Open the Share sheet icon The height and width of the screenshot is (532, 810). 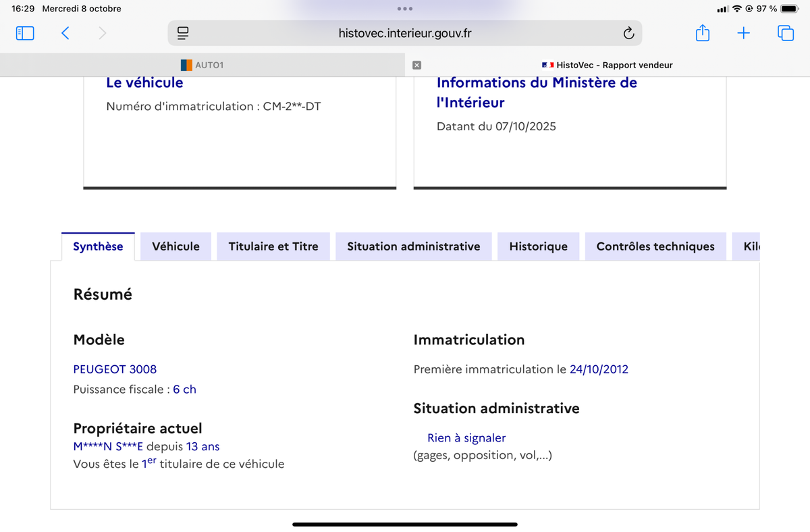pos(703,32)
